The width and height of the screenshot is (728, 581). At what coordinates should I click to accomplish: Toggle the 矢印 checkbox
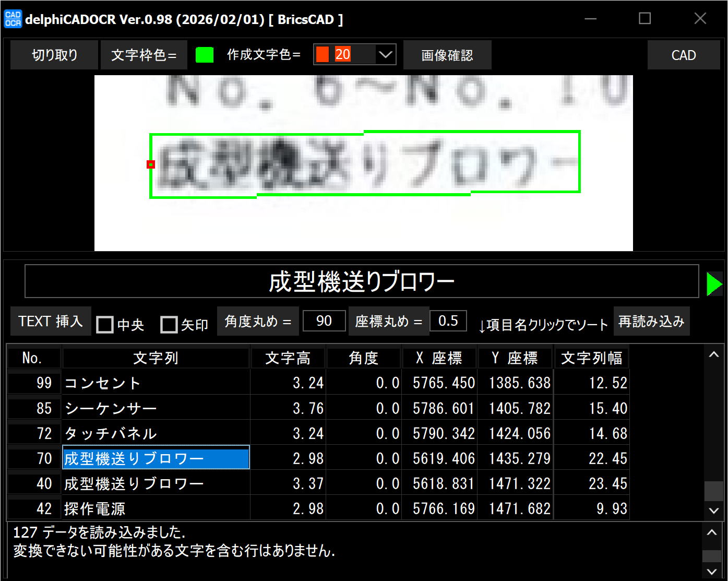point(169,325)
